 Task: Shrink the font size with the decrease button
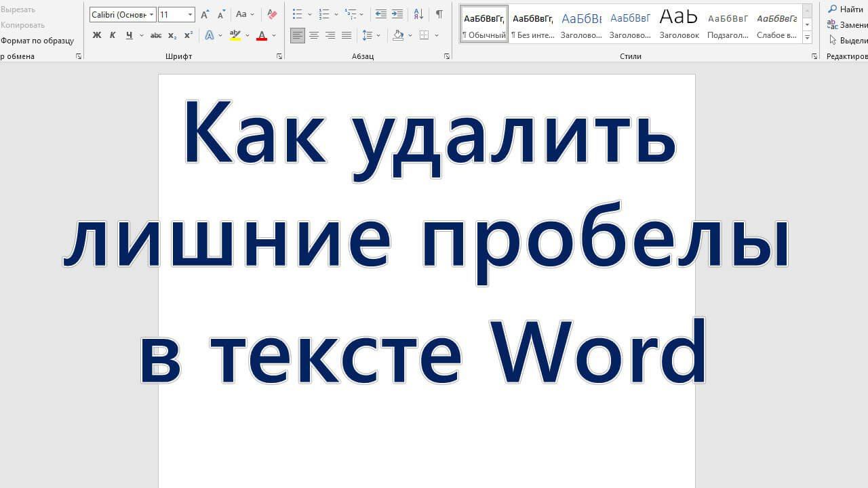[221, 14]
